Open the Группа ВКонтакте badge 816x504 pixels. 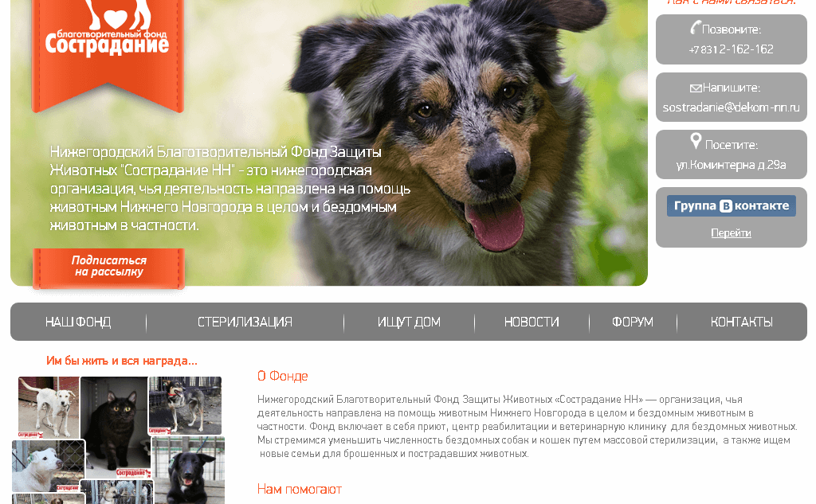tap(732, 206)
